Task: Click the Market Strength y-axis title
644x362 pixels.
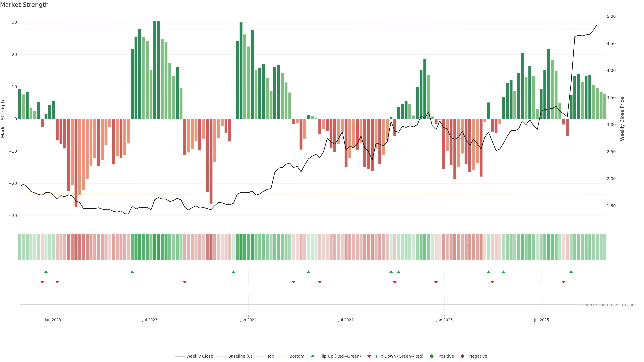Action: pos(3,119)
